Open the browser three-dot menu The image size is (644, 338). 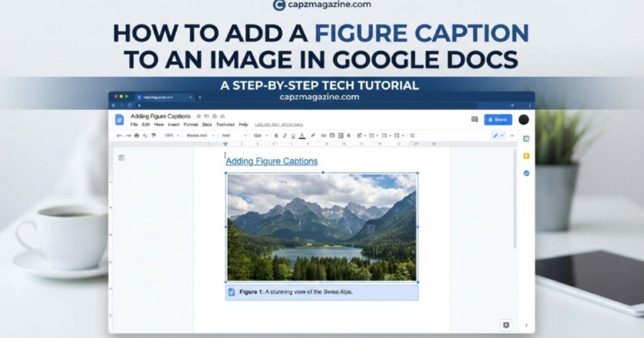tap(530, 106)
